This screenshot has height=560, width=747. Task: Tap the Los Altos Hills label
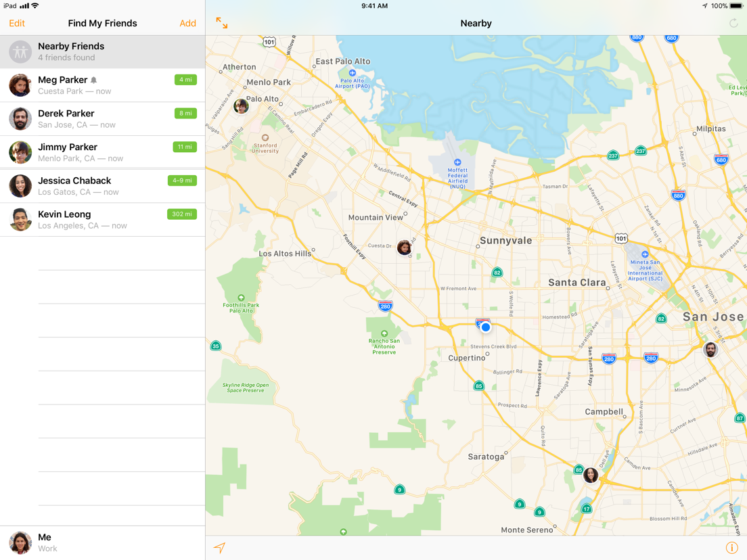(284, 254)
